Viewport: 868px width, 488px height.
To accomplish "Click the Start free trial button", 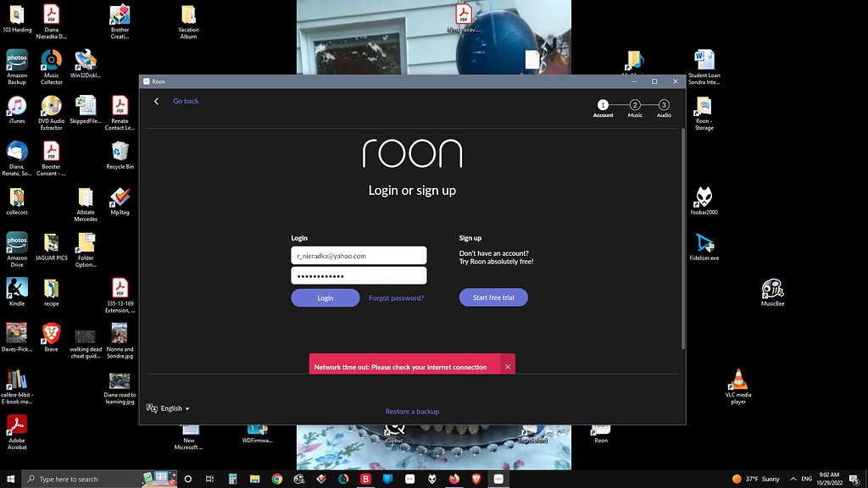I will pos(493,297).
